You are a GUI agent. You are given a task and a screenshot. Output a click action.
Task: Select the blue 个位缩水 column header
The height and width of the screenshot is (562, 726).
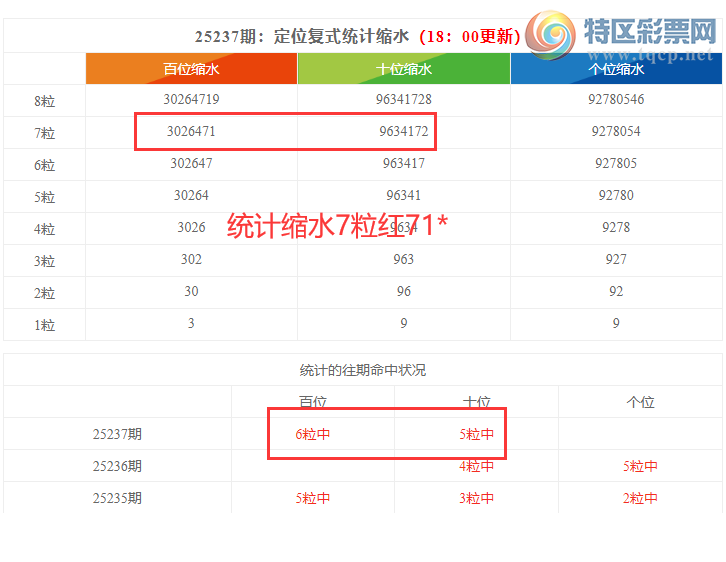[x=616, y=69]
